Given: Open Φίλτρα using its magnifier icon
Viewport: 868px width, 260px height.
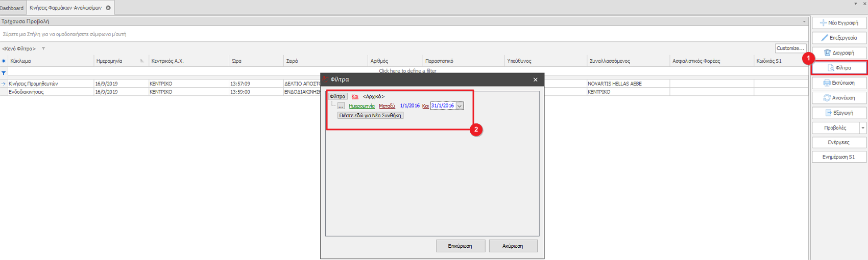Looking at the screenshot, I should (x=831, y=68).
